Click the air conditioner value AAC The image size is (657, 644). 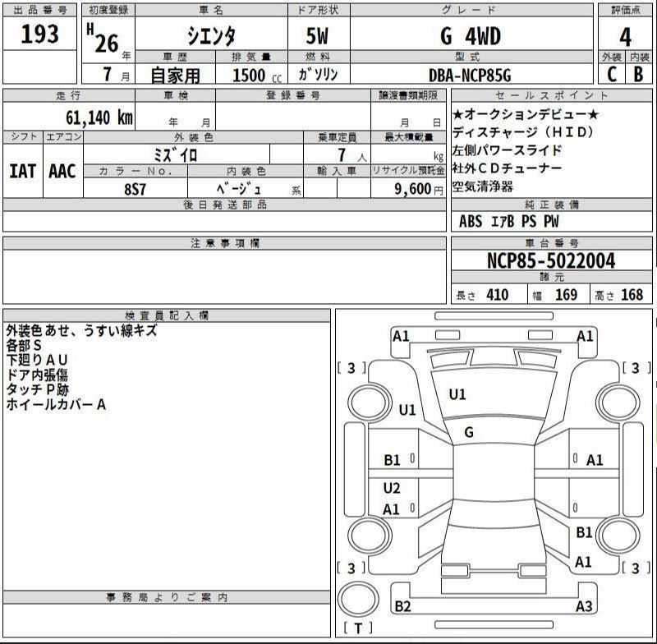62,171
